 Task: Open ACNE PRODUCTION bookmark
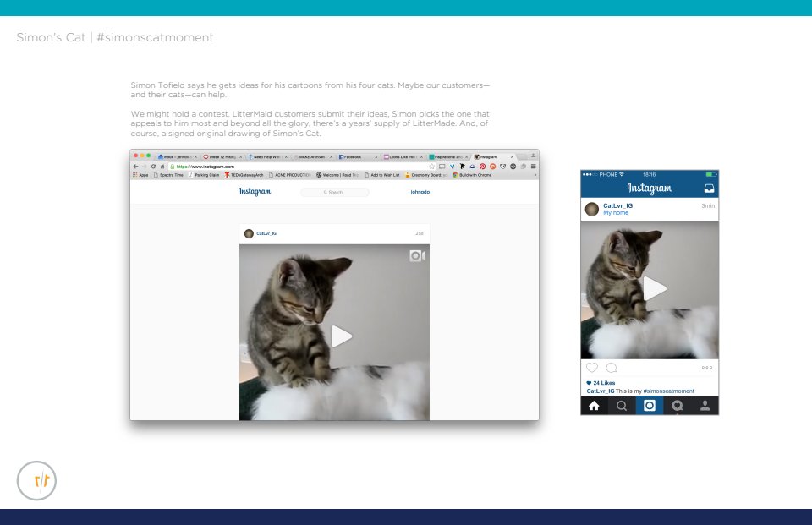tap(289, 175)
